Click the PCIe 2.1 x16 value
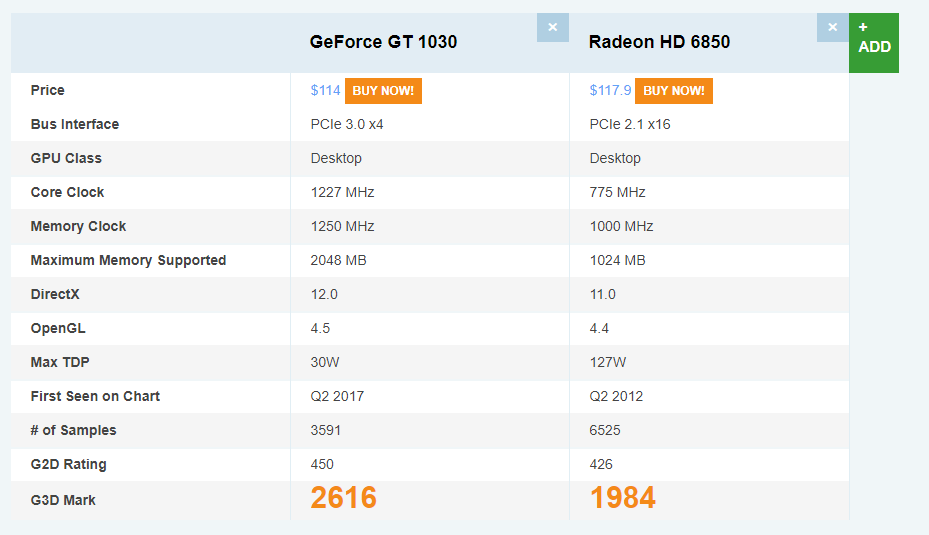 pyautogui.click(x=630, y=124)
